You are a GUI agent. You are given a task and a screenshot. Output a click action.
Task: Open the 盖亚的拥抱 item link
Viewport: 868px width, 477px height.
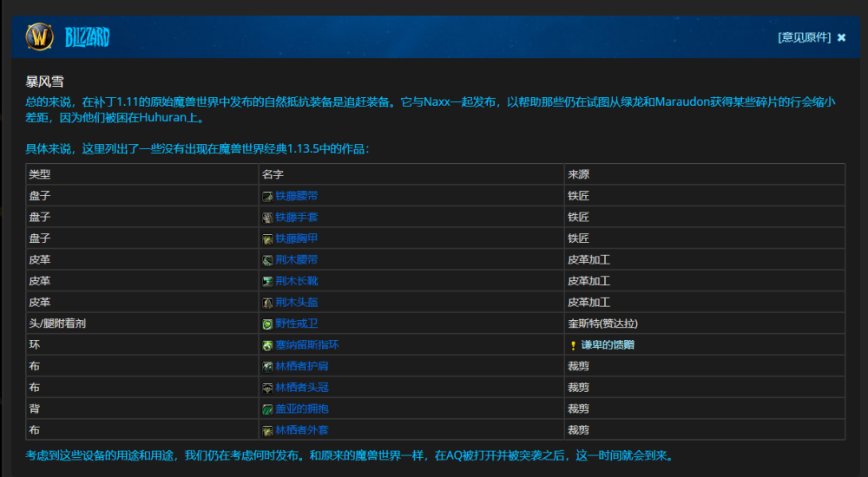coord(302,408)
